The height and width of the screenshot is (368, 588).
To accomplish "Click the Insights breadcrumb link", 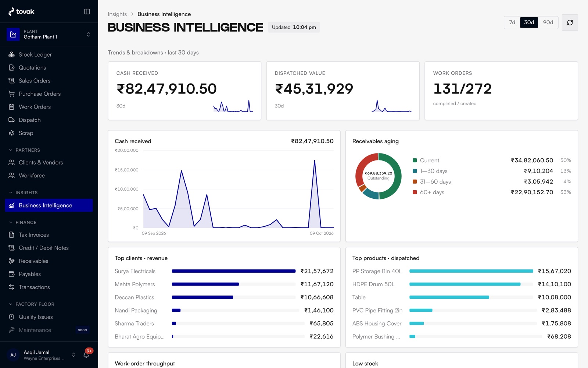I will click(117, 14).
